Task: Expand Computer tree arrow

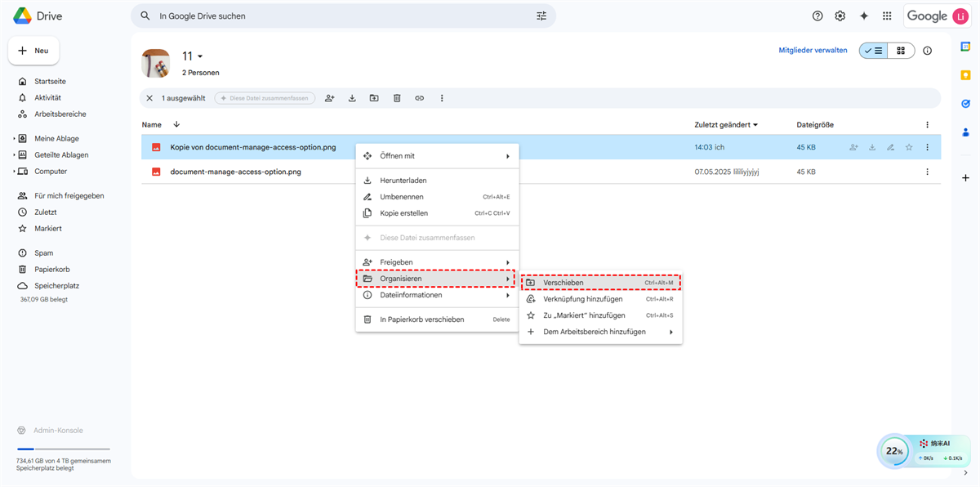Action: pos(14,172)
